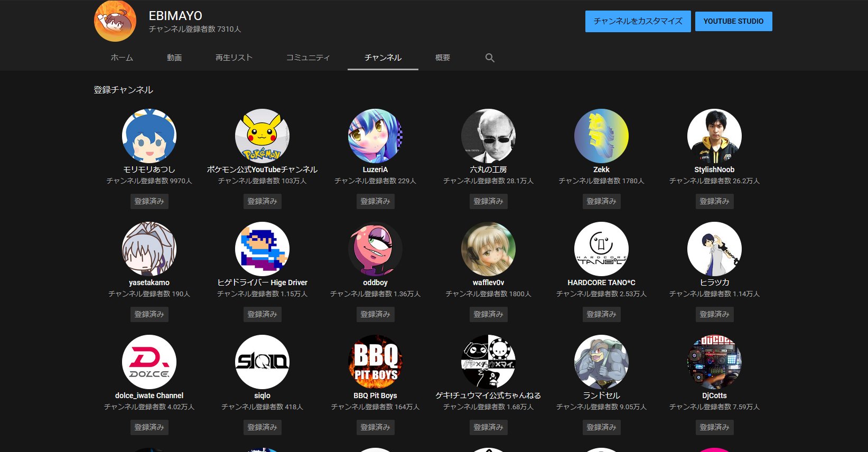Viewport: 868px width, 452px height.
Task: Switch to the 概要 tab
Action: pos(443,58)
